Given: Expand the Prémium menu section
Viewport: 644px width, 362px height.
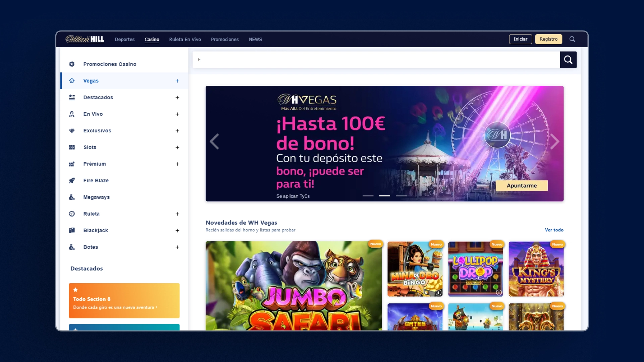Looking at the screenshot, I should tap(177, 164).
